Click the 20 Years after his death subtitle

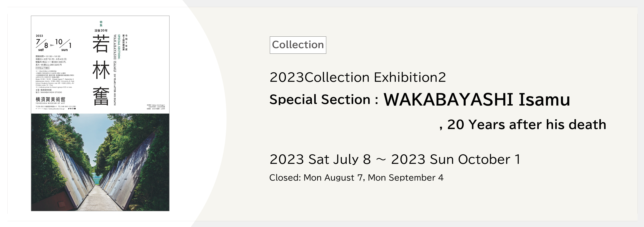point(523,125)
